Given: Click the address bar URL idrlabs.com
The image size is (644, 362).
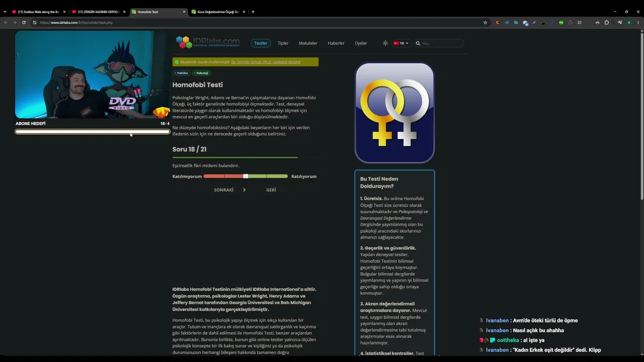Looking at the screenshot, I should pyautogui.click(x=76, y=23).
